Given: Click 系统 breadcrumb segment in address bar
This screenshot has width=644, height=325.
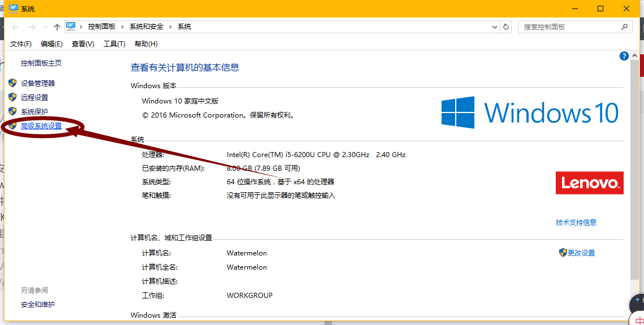Looking at the screenshot, I should tap(184, 27).
